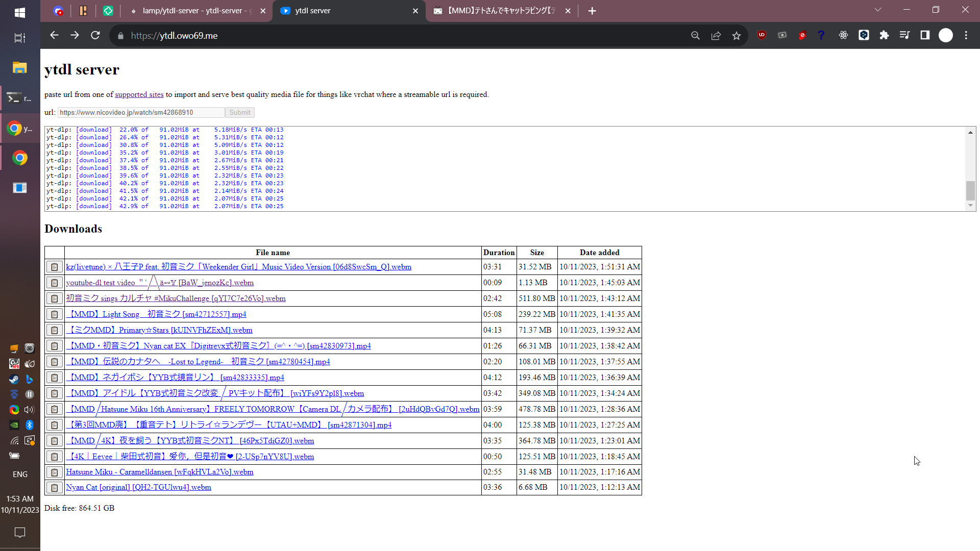This screenshot has width=980, height=551.
Task: Click the url input field
Action: 141,112
